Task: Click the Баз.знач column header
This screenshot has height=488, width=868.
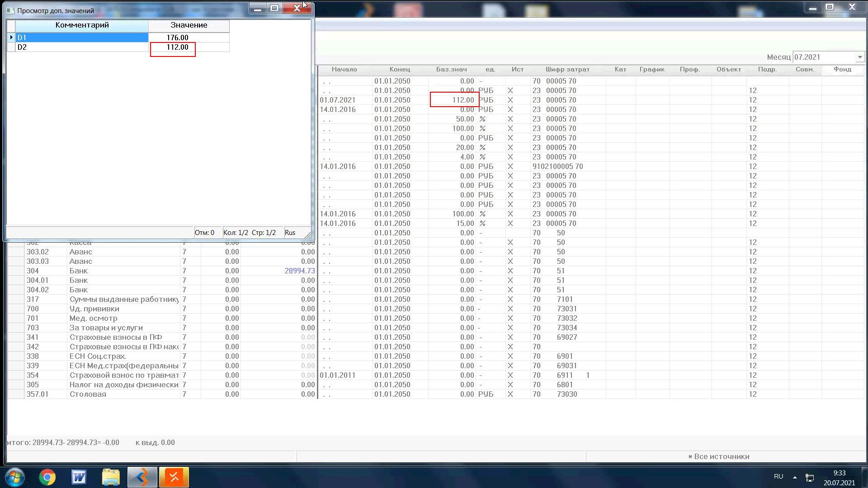Action: 451,70
